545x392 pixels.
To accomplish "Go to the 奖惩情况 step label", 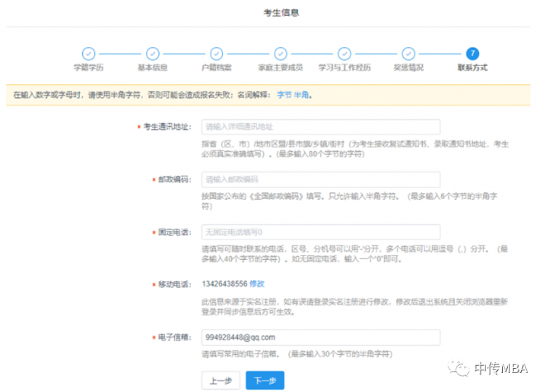I will pyautogui.click(x=408, y=68).
